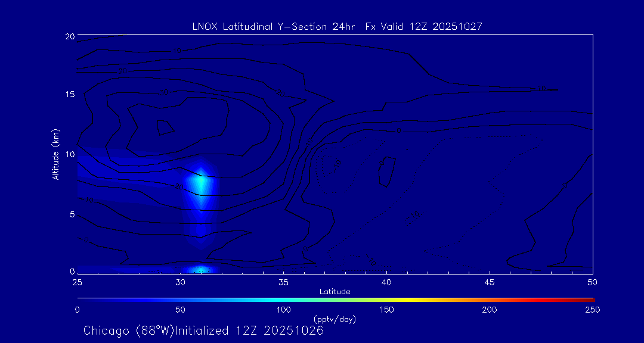This screenshot has width=644, height=343.
Task: Click the altitude axis tick label '5'
Action: 72,214
